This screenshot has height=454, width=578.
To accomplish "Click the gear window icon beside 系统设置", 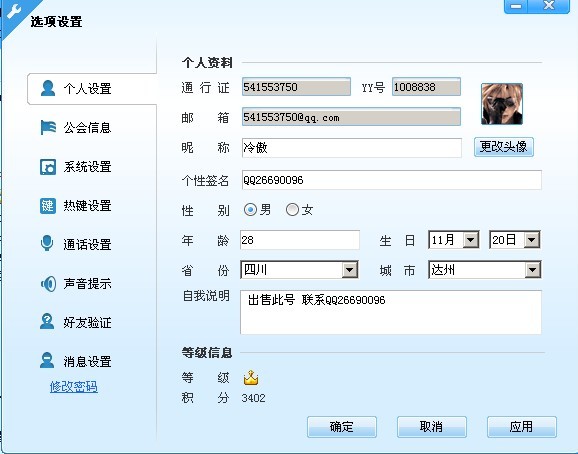I will tap(48, 167).
